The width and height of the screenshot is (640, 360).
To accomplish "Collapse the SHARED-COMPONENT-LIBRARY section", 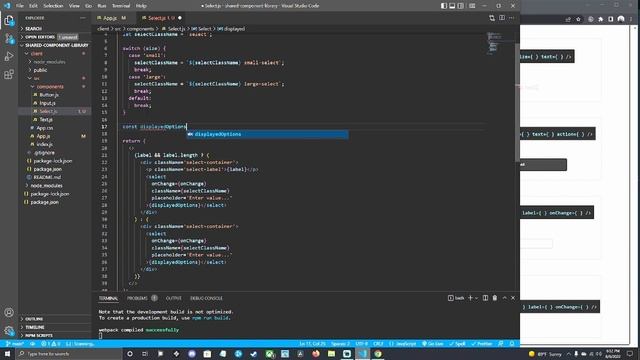I will pos(55,45).
